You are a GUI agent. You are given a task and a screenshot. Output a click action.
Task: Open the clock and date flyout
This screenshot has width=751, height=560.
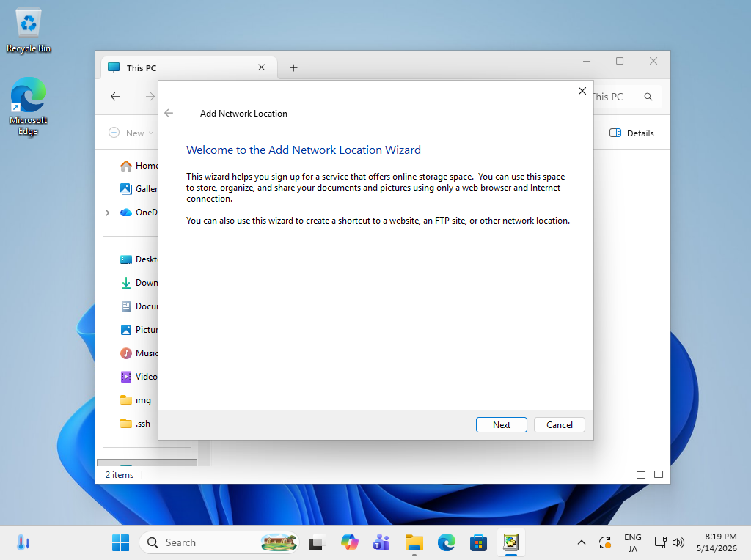[x=717, y=542]
